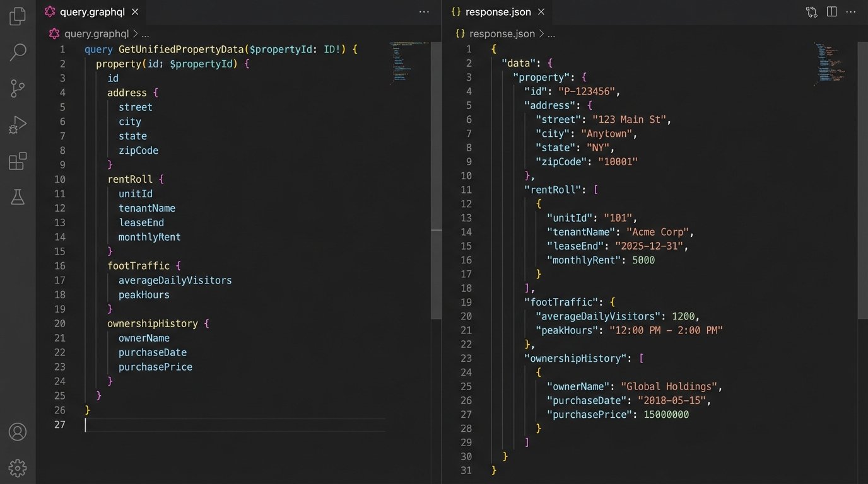This screenshot has height=484, width=868.
Task: Click the response.json breadcrumb file name
Action: coord(501,34)
